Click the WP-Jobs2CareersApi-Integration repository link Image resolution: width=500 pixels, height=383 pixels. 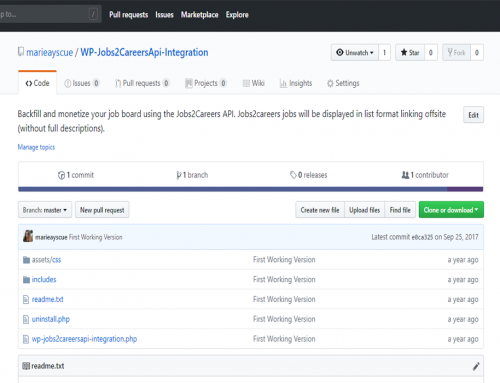point(144,52)
